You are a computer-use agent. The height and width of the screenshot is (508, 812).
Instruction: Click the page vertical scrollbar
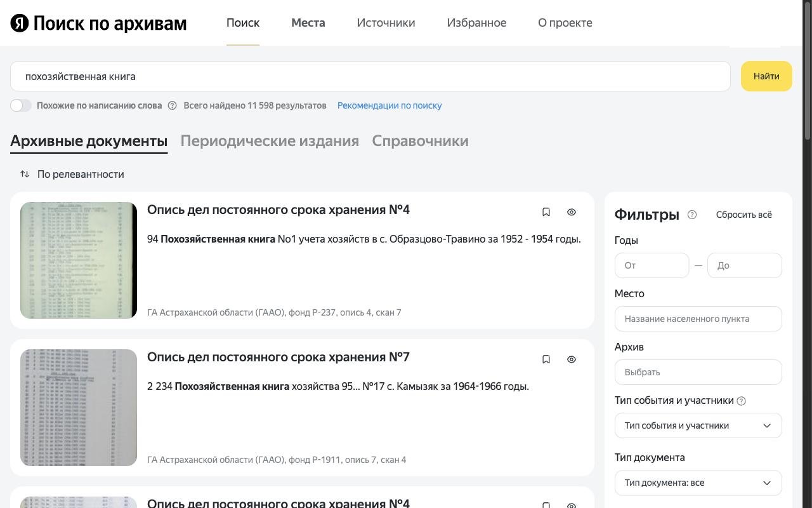(x=808, y=70)
